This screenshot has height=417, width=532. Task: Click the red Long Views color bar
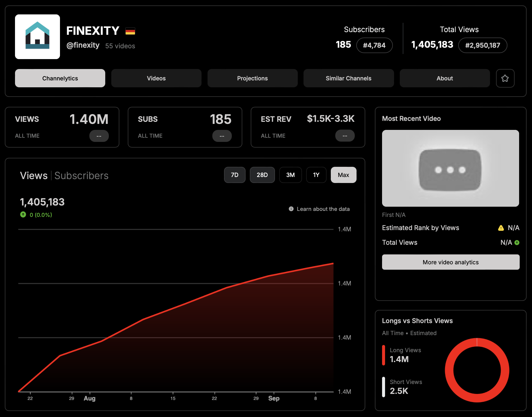coord(384,355)
